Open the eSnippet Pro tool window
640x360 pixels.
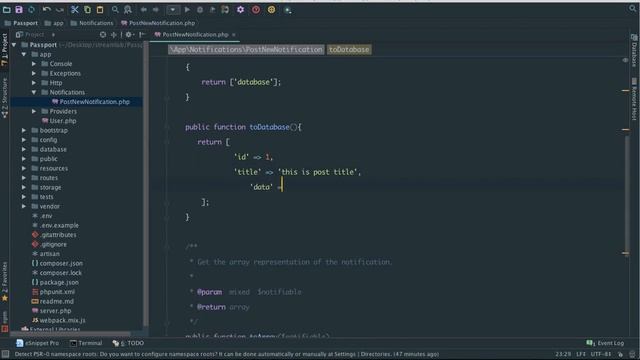tap(38, 343)
